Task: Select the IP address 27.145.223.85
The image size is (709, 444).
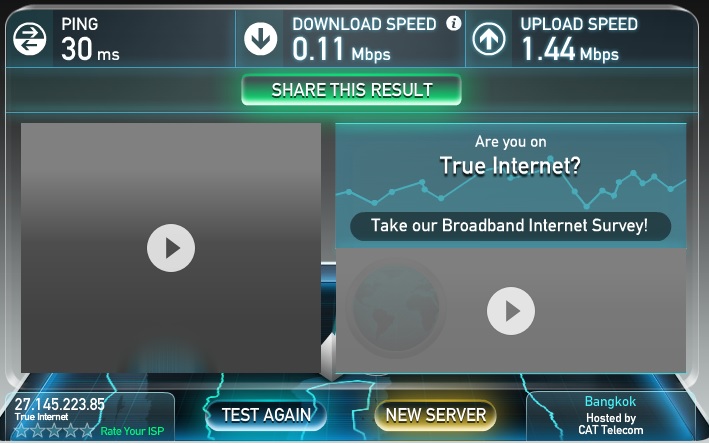Action: 60,404
